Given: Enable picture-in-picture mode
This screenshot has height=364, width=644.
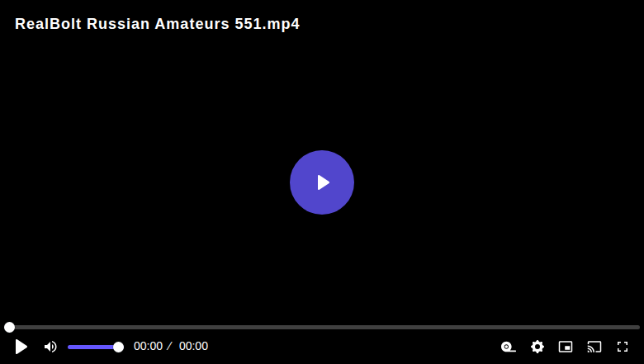Looking at the screenshot, I should [566, 347].
